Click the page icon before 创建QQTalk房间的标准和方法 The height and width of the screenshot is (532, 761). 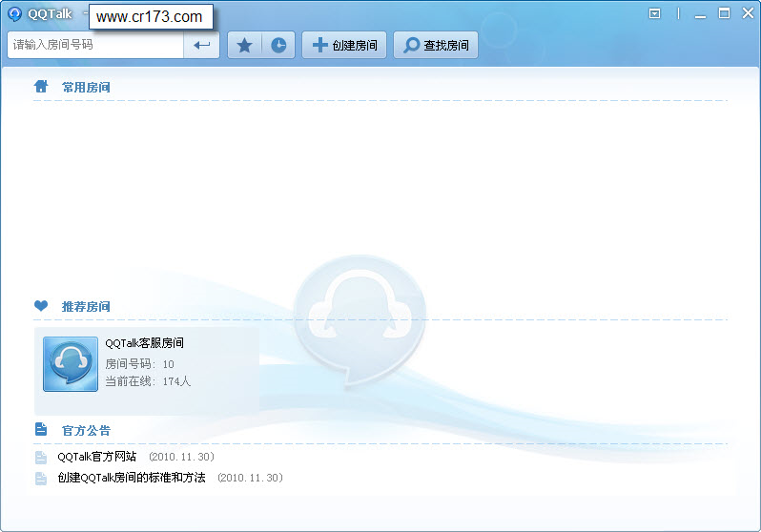pyautogui.click(x=41, y=478)
